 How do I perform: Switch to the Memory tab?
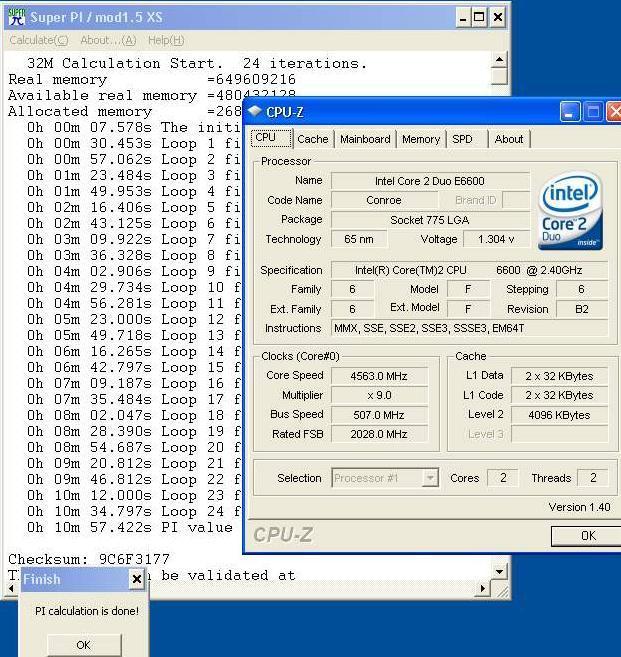(421, 139)
